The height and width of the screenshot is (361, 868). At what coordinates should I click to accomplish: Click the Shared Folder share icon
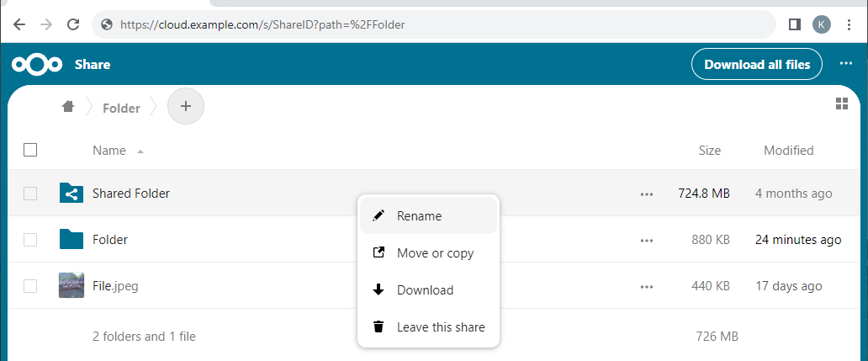pos(71,194)
